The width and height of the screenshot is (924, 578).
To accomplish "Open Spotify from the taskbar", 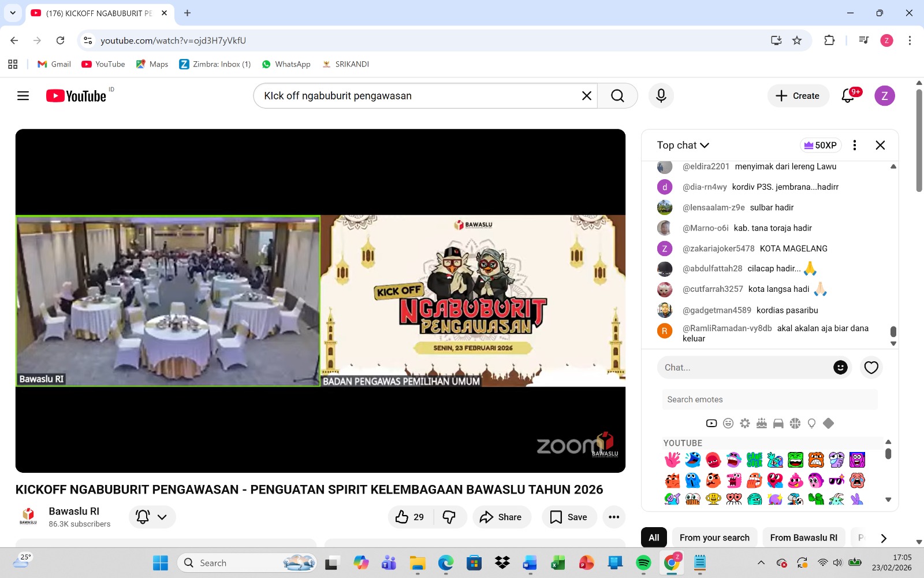I will coord(643,562).
